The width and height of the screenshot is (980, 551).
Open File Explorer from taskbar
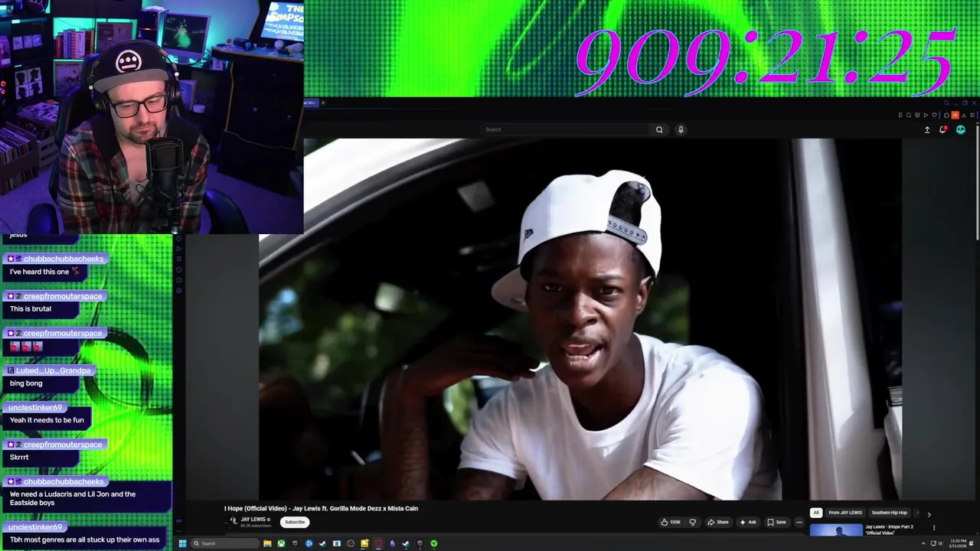[267, 543]
